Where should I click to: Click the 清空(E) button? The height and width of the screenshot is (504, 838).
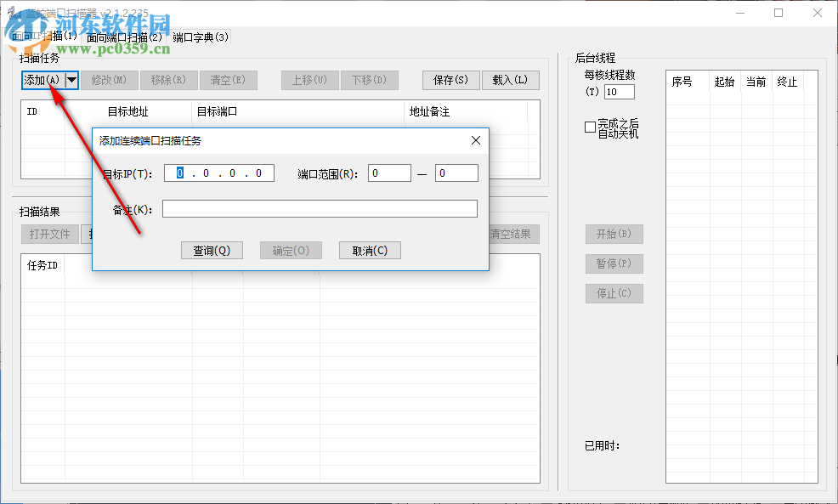229,80
